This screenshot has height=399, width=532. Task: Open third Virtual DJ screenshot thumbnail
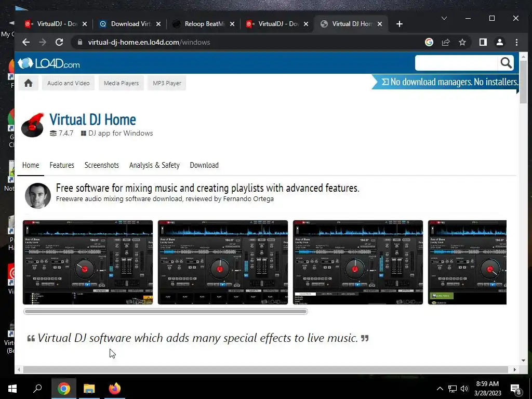click(357, 262)
